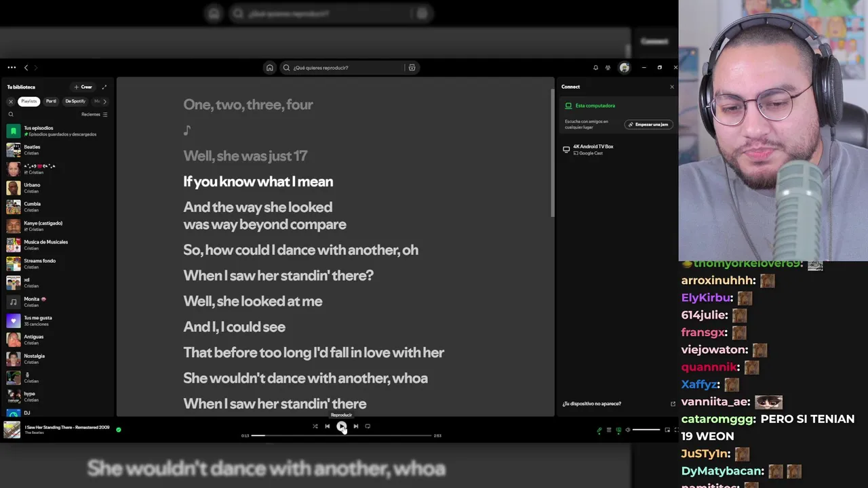Open the 'Kanye (castigado)' playlist
The image size is (868, 488).
tap(58, 226)
